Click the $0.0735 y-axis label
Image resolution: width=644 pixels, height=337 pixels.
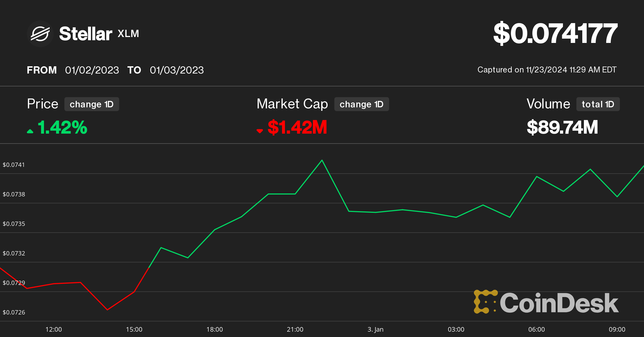(x=14, y=224)
